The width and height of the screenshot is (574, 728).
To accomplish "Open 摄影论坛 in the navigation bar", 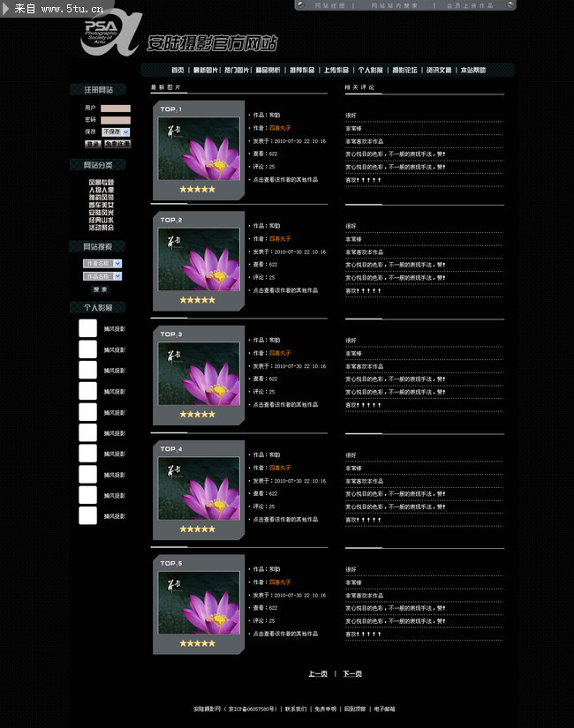I will pyautogui.click(x=404, y=70).
